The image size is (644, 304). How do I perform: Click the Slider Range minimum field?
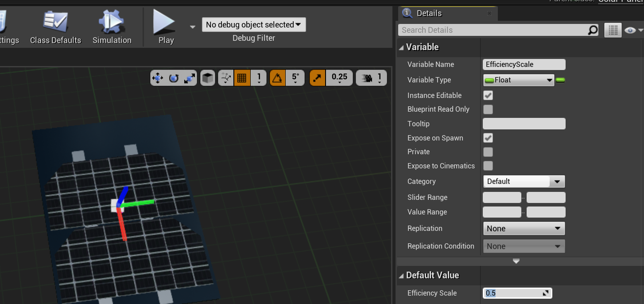tap(502, 198)
